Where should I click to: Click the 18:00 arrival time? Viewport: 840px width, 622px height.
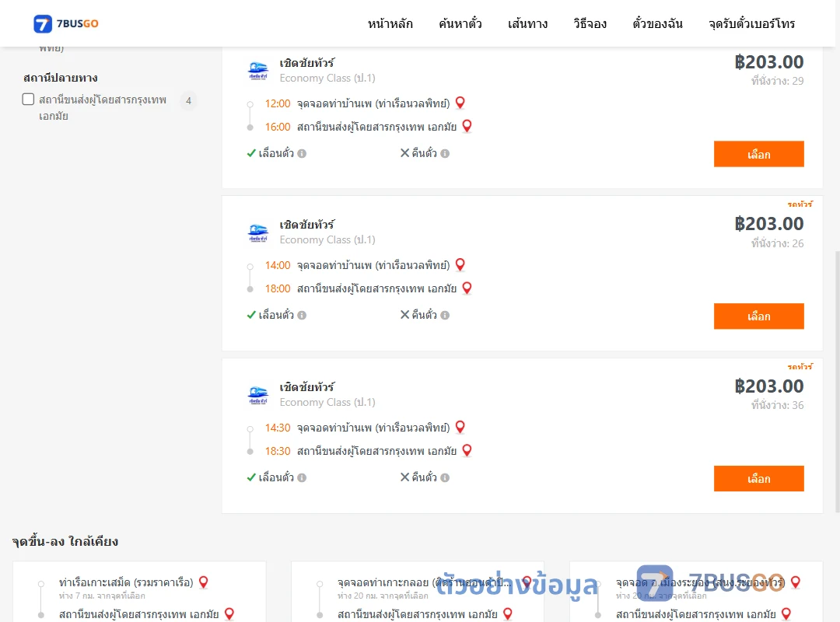pyautogui.click(x=278, y=288)
